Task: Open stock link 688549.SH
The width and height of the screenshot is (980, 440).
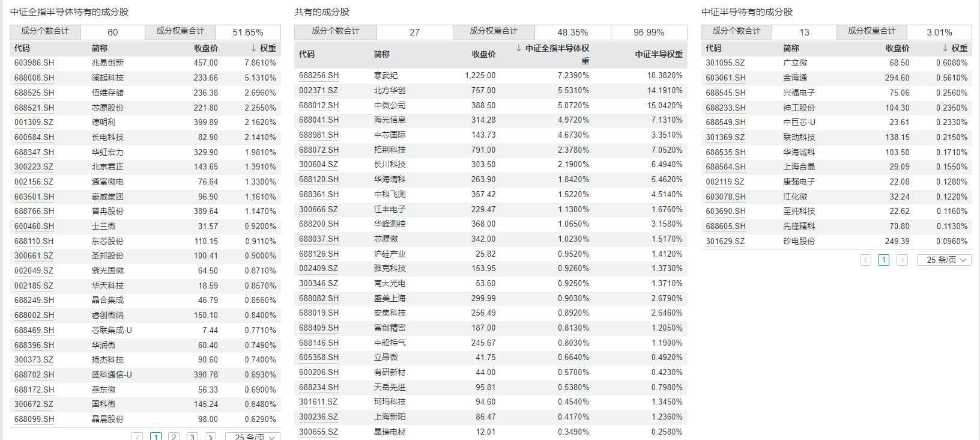Action: 725,122
